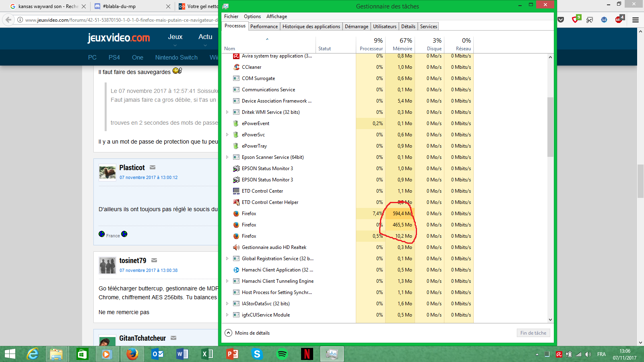Expand the Hamachi Client Tunneling Engine row
Viewport: 644px width, 362px height.
[227, 281]
